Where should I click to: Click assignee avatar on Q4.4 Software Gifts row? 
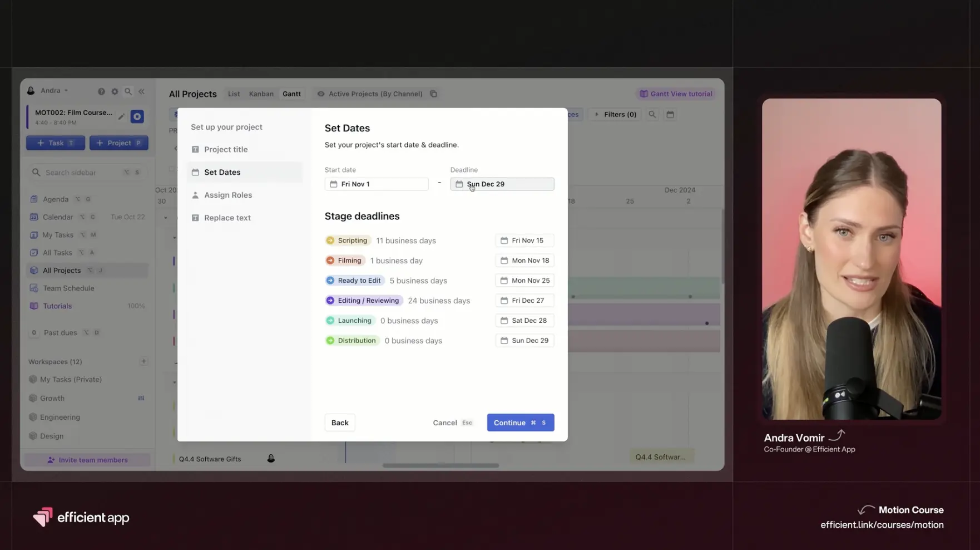[271, 459]
